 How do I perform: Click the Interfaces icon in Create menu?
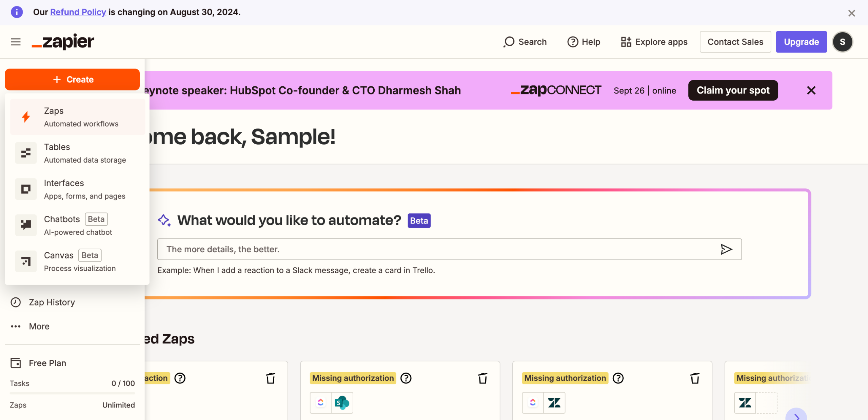[x=26, y=189]
